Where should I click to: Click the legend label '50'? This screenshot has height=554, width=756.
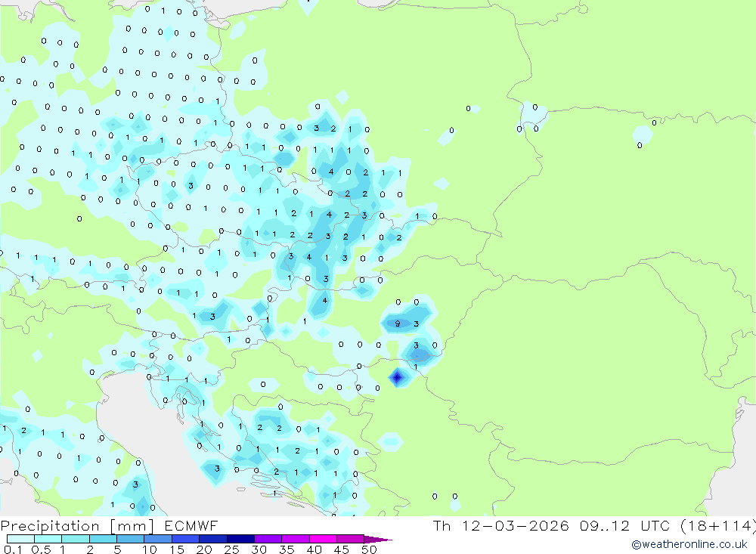click(369, 549)
